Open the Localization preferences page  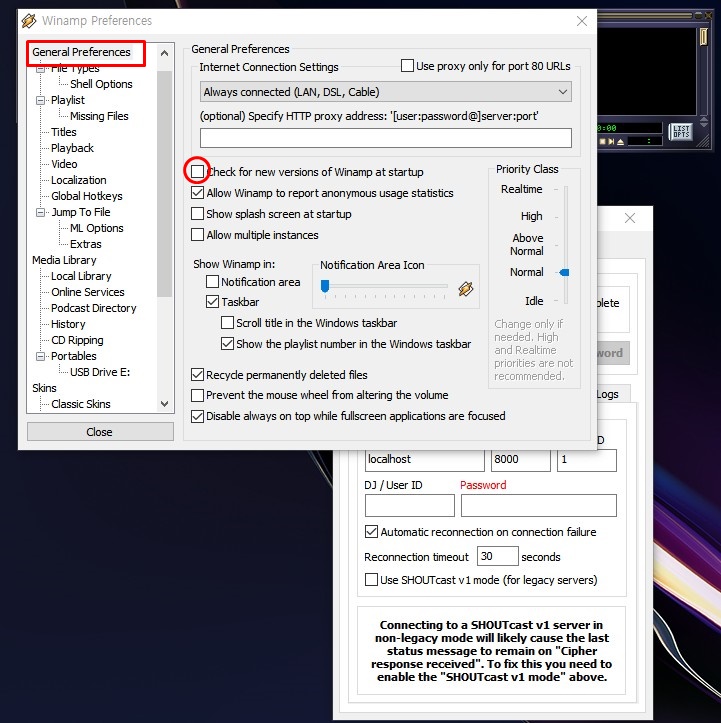pos(78,180)
